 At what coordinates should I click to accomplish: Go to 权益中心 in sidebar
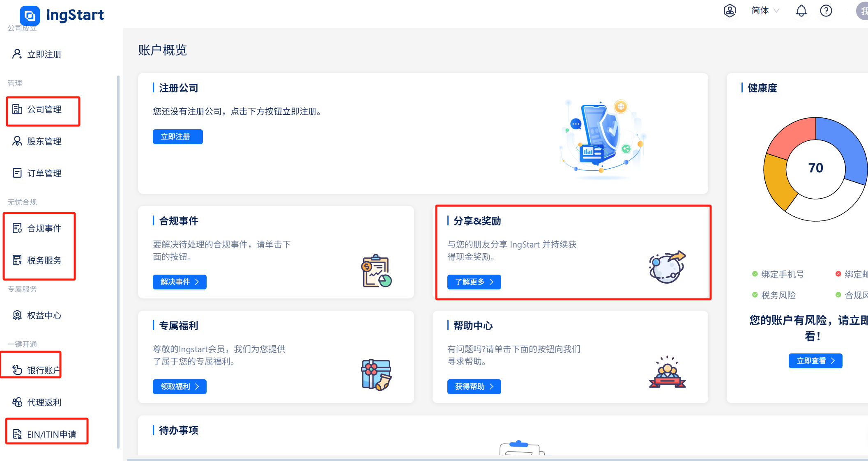click(44, 315)
